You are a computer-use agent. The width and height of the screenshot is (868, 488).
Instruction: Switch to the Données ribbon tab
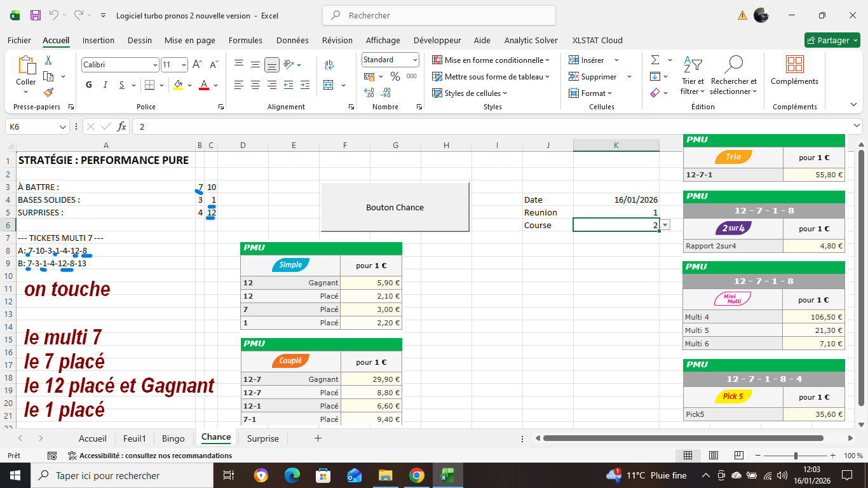click(292, 40)
